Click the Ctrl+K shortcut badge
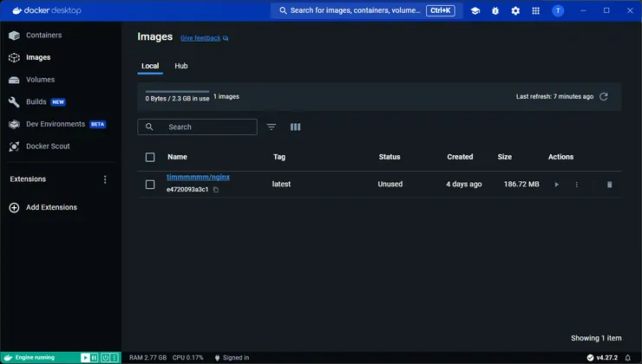Image resolution: width=642 pixels, height=364 pixels. click(x=441, y=10)
